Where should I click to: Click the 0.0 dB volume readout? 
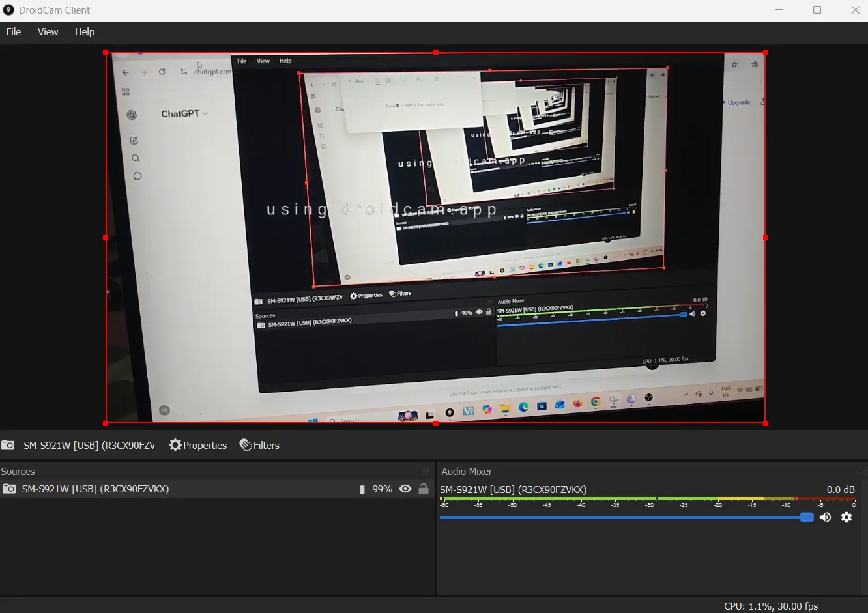[841, 489]
